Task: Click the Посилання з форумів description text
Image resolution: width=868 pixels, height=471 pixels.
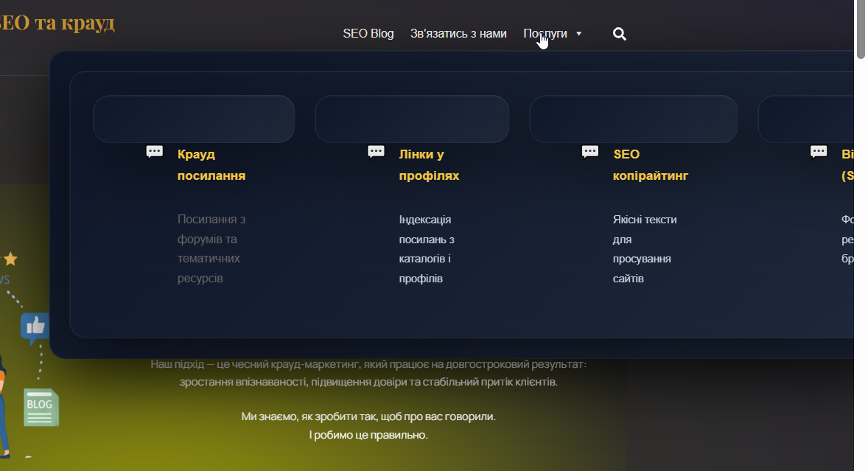Action: pyautogui.click(x=211, y=248)
